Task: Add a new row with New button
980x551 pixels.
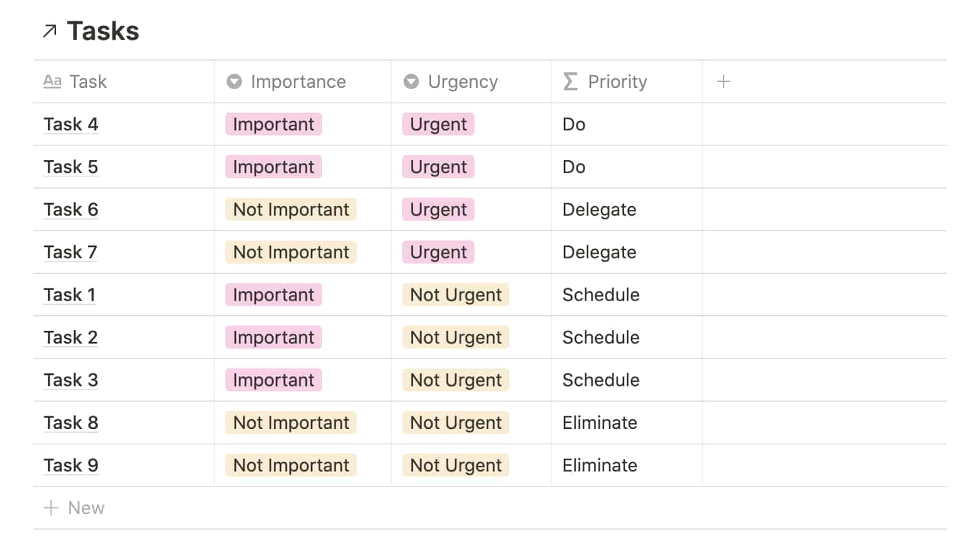Action: pyautogui.click(x=86, y=508)
